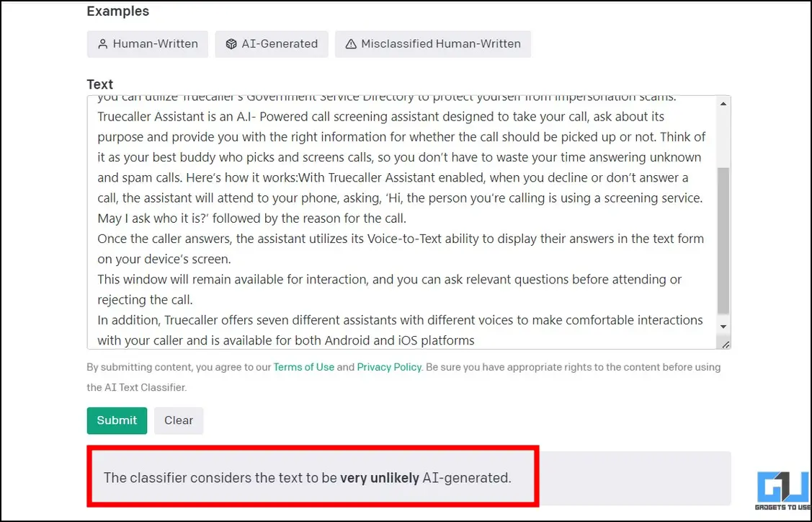Click the textarea resize handle corner
Screen dimensions: 812x522
coord(726,344)
